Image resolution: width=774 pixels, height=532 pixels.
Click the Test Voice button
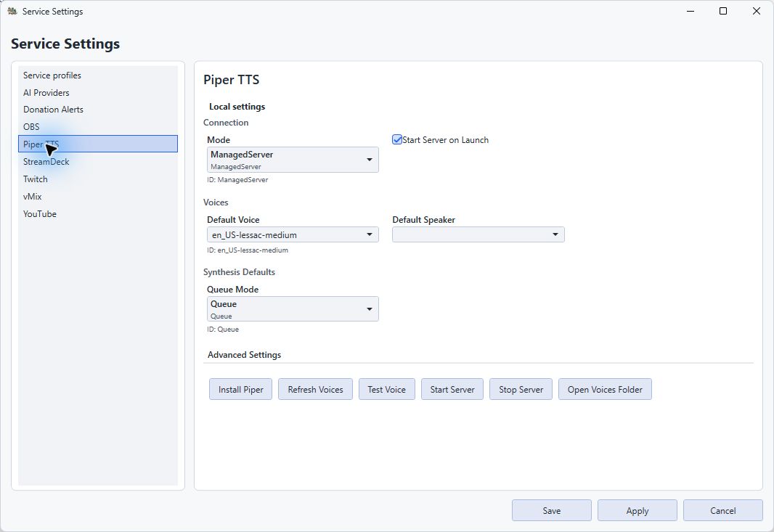point(386,389)
